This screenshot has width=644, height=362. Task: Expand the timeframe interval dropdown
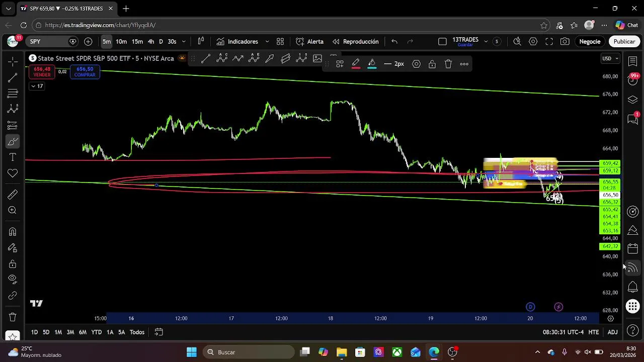[x=184, y=42]
